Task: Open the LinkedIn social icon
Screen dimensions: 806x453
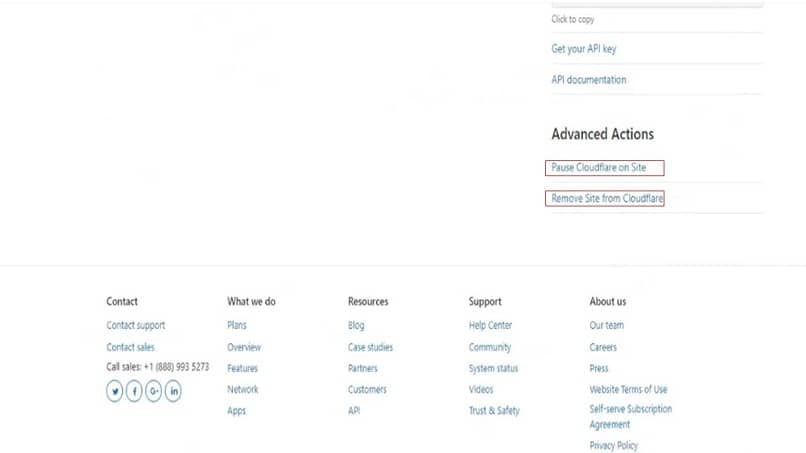Action: click(173, 391)
